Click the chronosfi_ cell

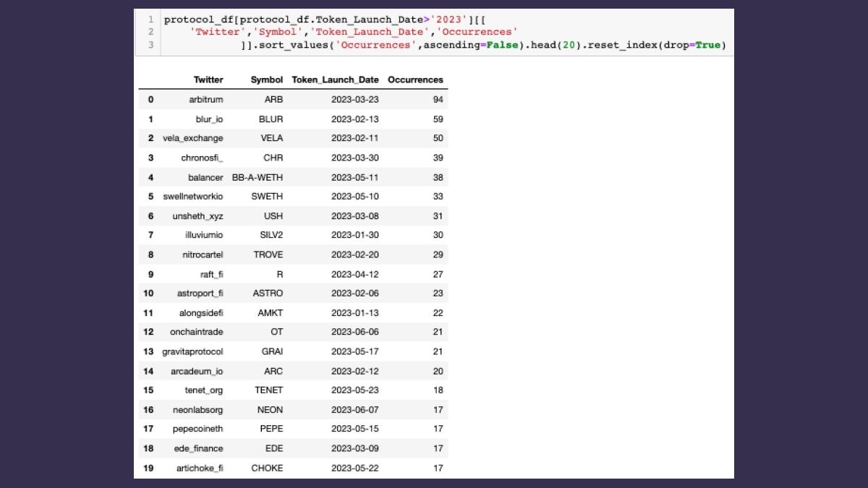tap(202, 158)
